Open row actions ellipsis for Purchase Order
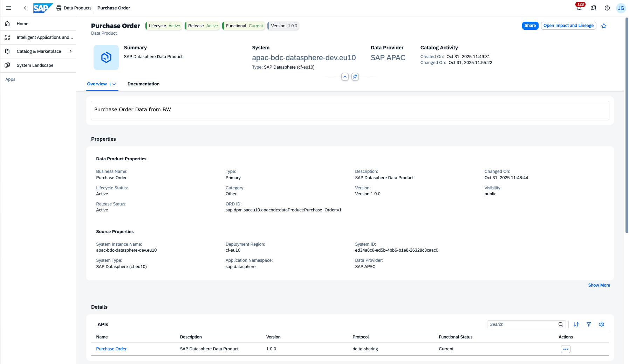 [566, 349]
